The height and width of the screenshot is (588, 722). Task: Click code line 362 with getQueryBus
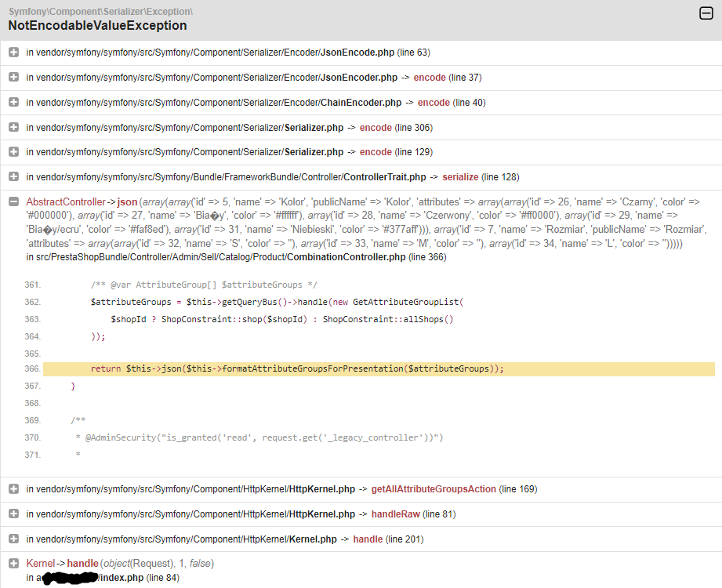(278, 302)
